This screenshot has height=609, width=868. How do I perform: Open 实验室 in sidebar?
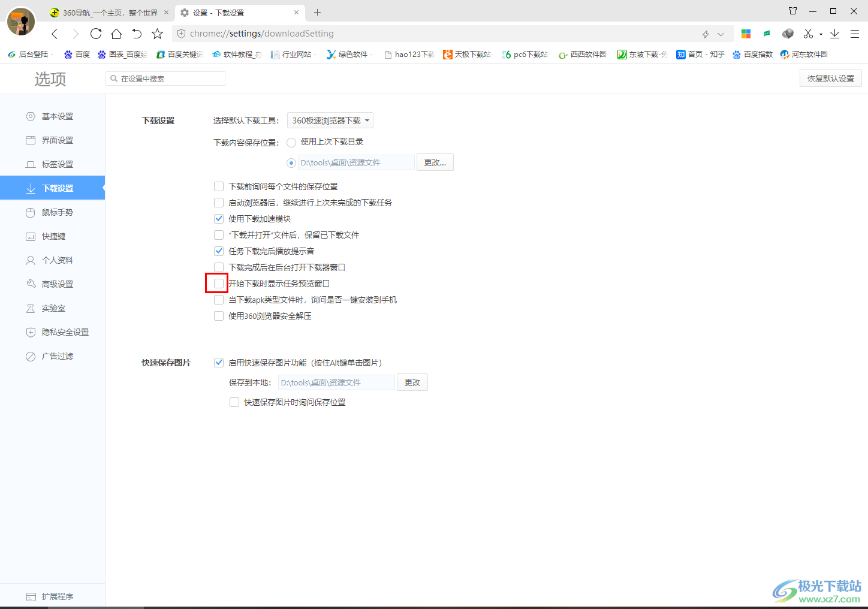click(52, 308)
